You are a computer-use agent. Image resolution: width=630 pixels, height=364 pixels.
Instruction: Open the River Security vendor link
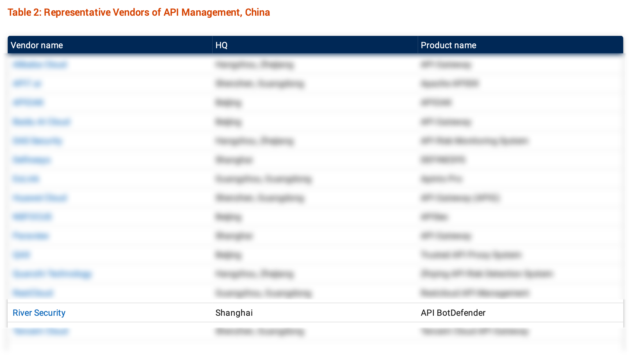[39, 313]
